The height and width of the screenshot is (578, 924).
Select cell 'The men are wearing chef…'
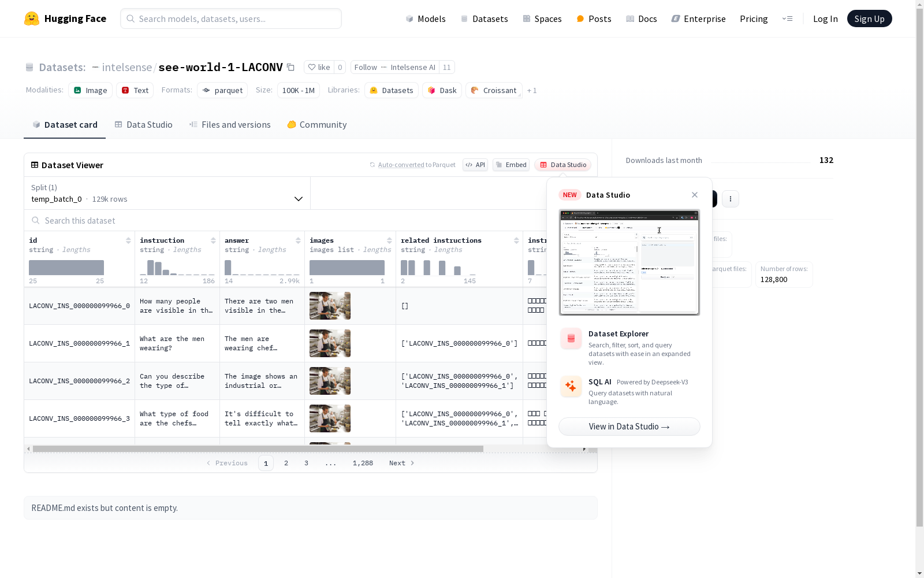(x=262, y=343)
